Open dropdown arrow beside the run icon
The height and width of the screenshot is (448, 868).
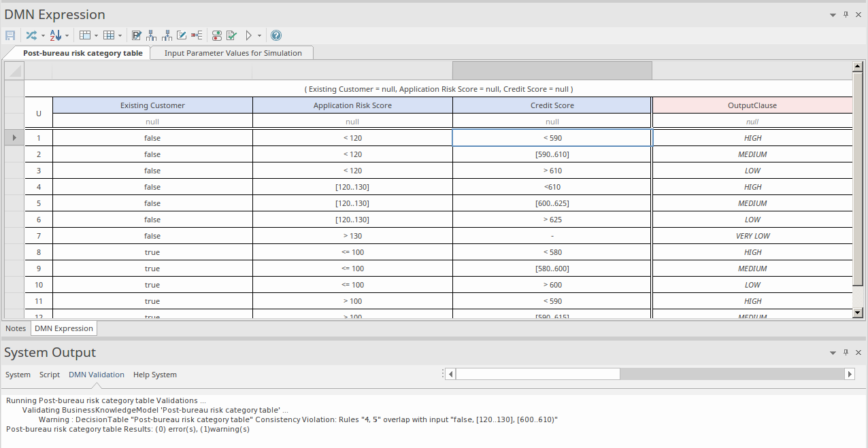pyautogui.click(x=259, y=35)
